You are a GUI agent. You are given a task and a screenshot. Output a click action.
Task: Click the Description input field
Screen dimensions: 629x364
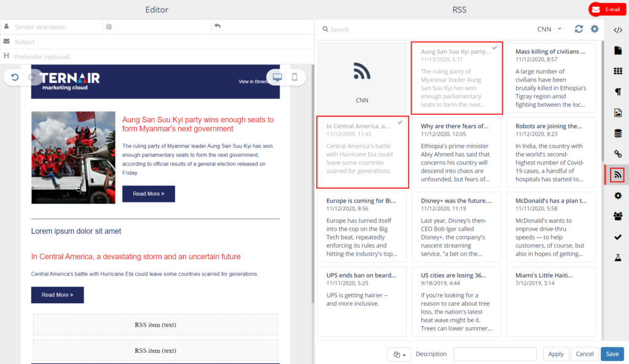(x=495, y=354)
